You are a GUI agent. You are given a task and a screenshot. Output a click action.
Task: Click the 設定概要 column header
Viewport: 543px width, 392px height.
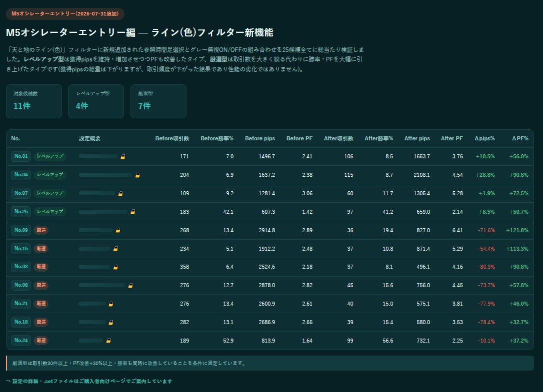click(x=89, y=138)
